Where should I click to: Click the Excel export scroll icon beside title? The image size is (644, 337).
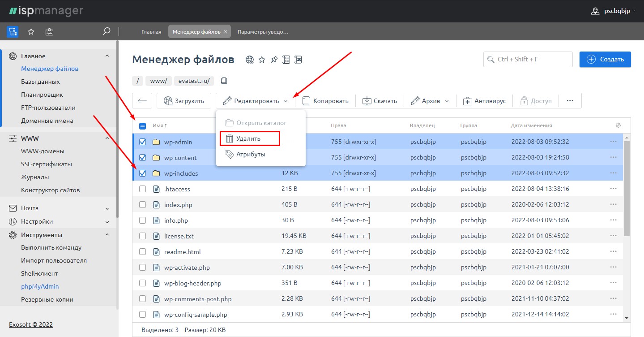(299, 60)
